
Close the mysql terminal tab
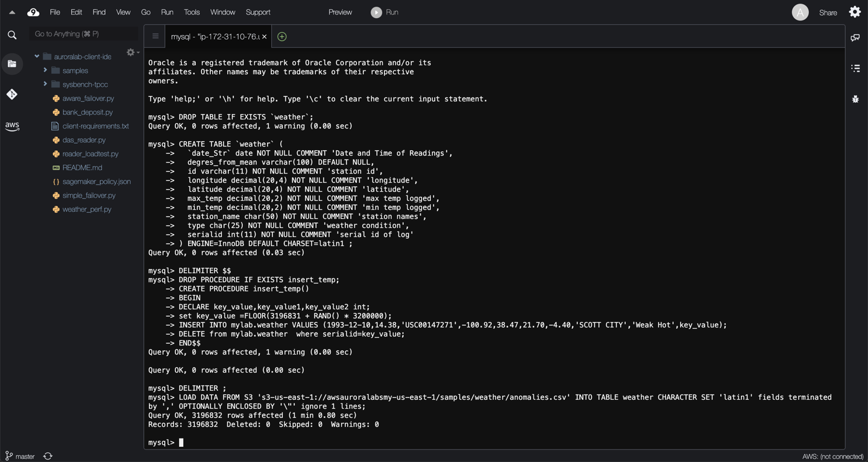264,37
